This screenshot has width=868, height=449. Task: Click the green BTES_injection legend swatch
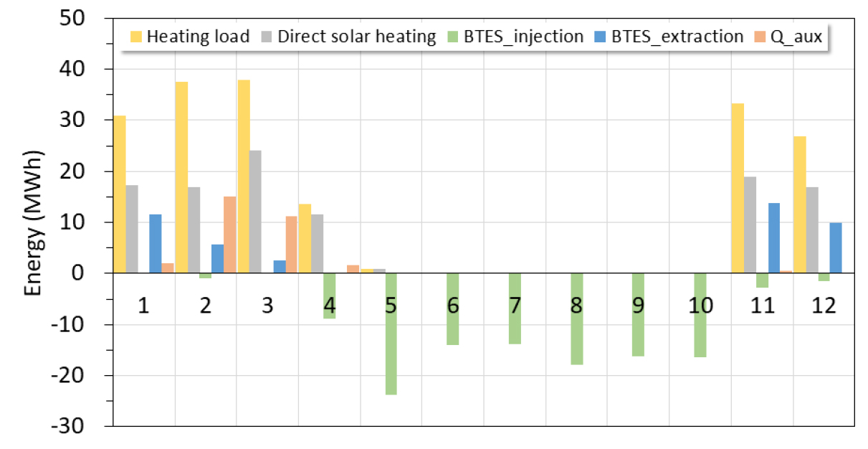click(x=453, y=37)
